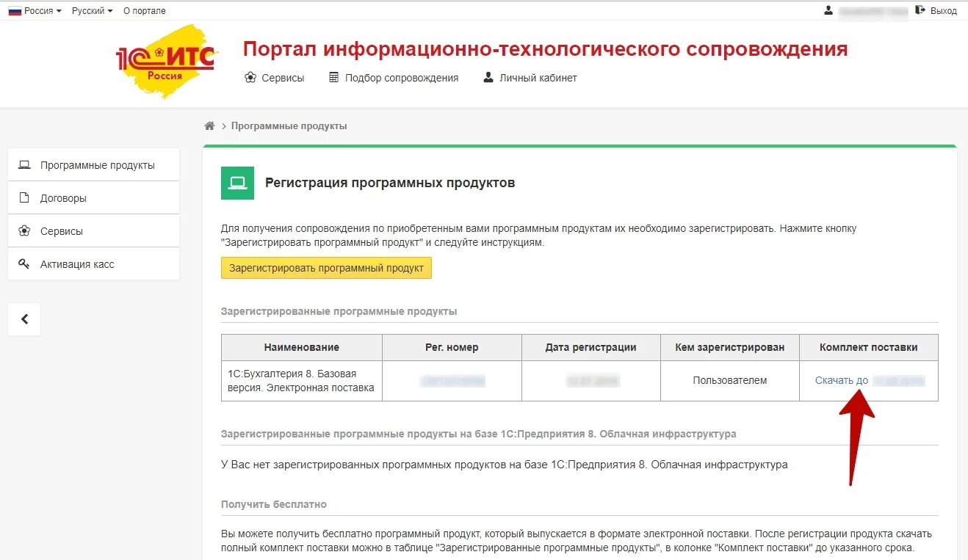Click the laptop icon in sidebar
The height and width of the screenshot is (560, 968).
(24, 165)
